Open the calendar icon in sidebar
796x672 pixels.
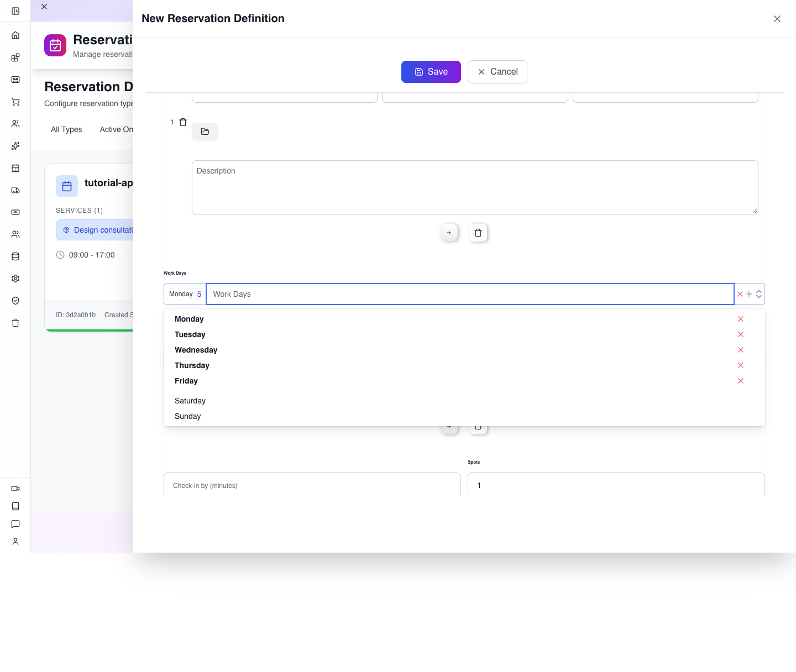pyautogui.click(x=15, y=168)
